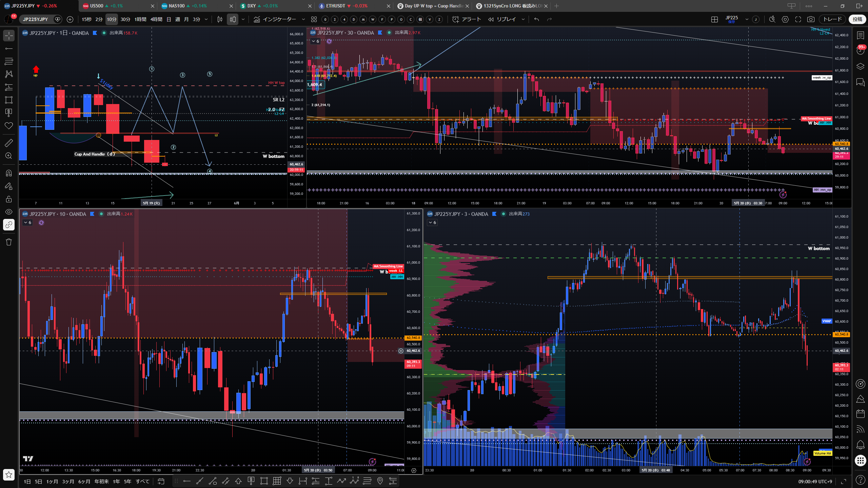Image resolution: width=868 pixels, height=488 pixels.
Task: Open the layout grid selector
Action: [714, 19]
